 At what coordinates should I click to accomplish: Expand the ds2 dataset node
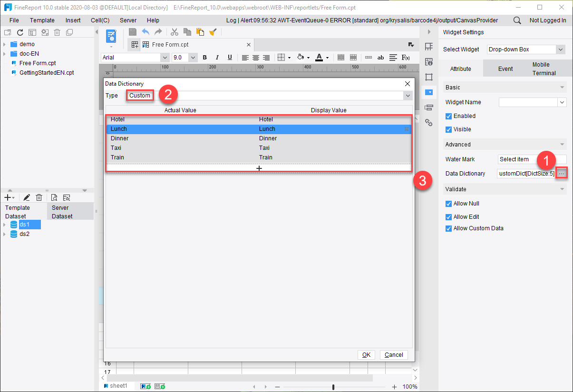tap(4, 234)
